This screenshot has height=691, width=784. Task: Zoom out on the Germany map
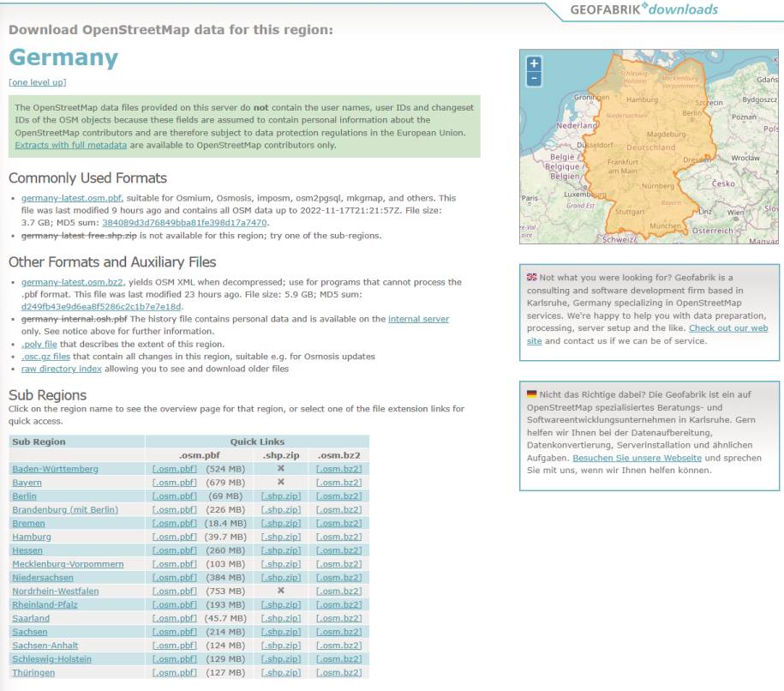[x=534, y=79]
